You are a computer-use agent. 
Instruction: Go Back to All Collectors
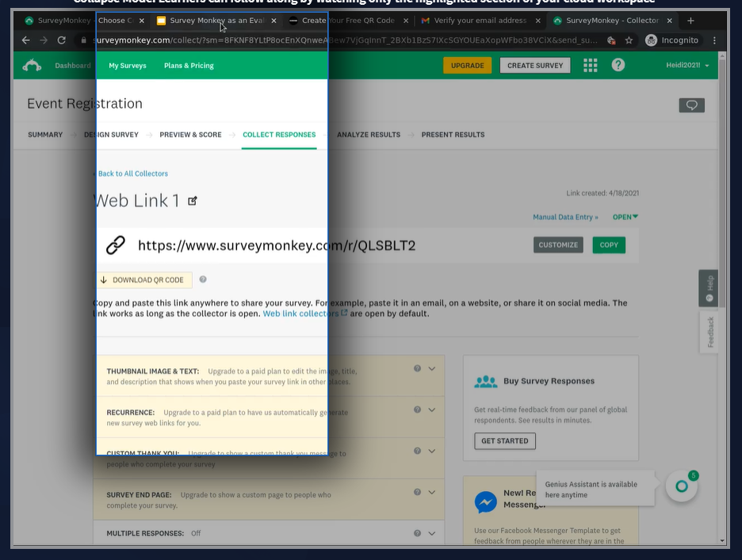pyautogui.click(x=132, y=173)
